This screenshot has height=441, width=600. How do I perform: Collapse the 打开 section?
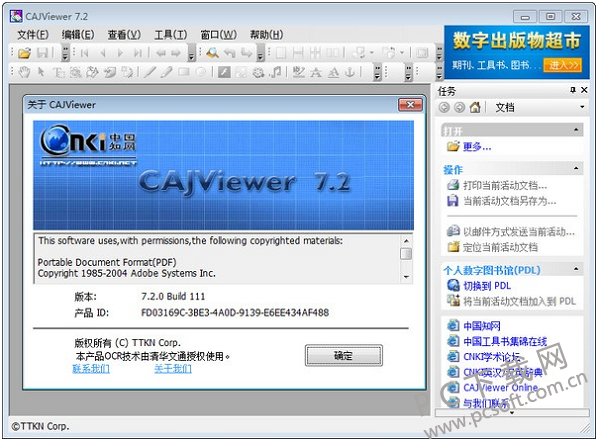pyautogui.click(x=576, y=130)
